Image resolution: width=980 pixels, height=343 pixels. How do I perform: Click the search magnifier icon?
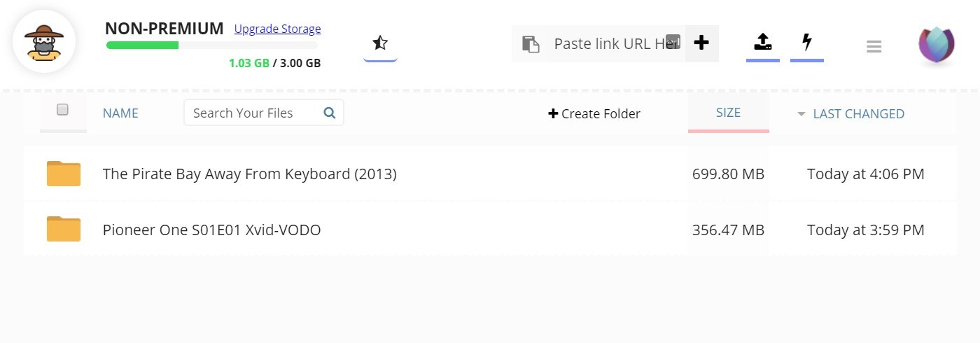pos(330,113)
